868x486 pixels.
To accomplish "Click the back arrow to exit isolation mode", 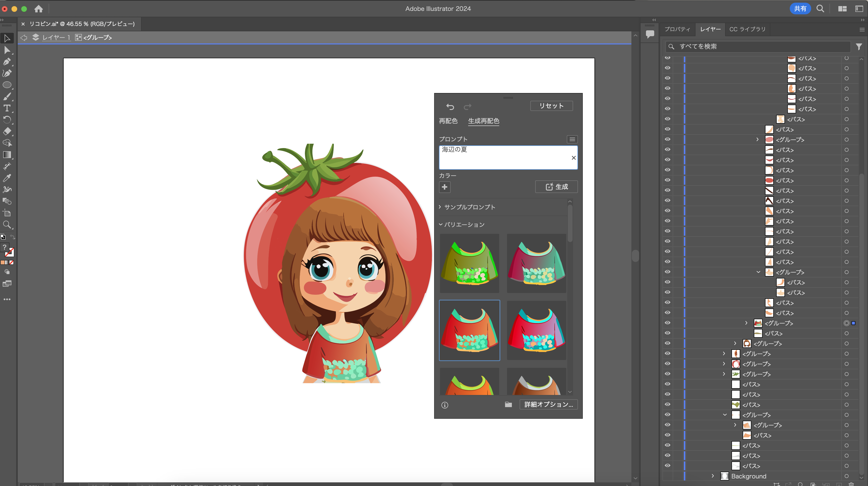I will tap(24, 38).
